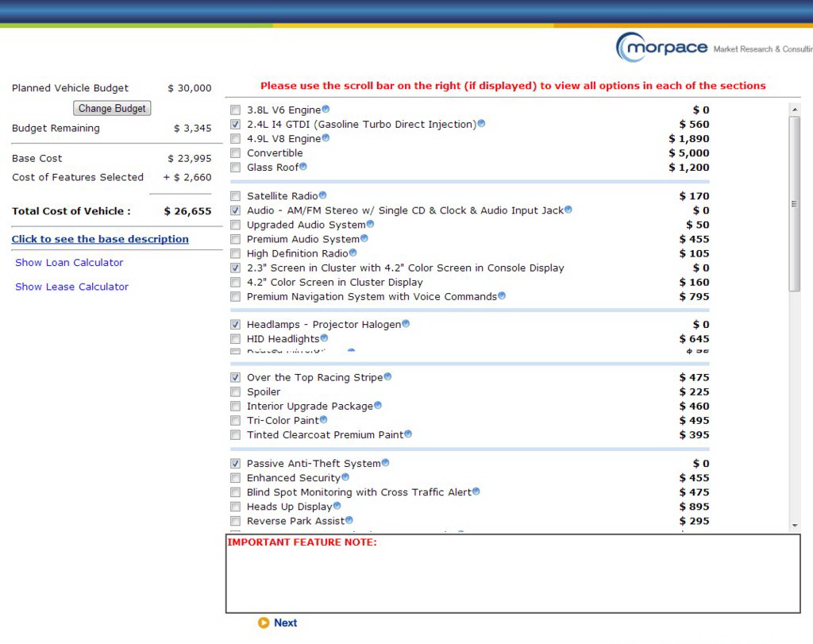Image resolution: width=813 pixels, height=644 pixels.
Task: Click the options list scrollbar thumb
Action: pyautogui.click(x=794, y=204)
